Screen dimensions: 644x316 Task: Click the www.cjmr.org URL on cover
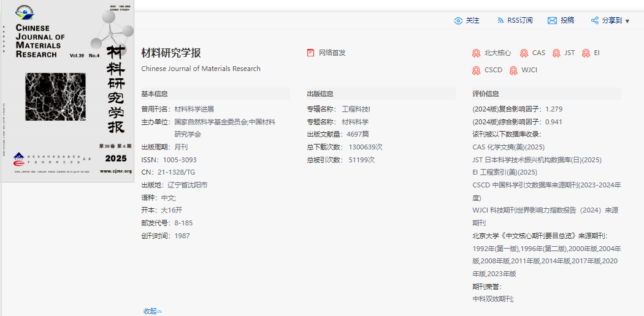(x=115, y=171)
